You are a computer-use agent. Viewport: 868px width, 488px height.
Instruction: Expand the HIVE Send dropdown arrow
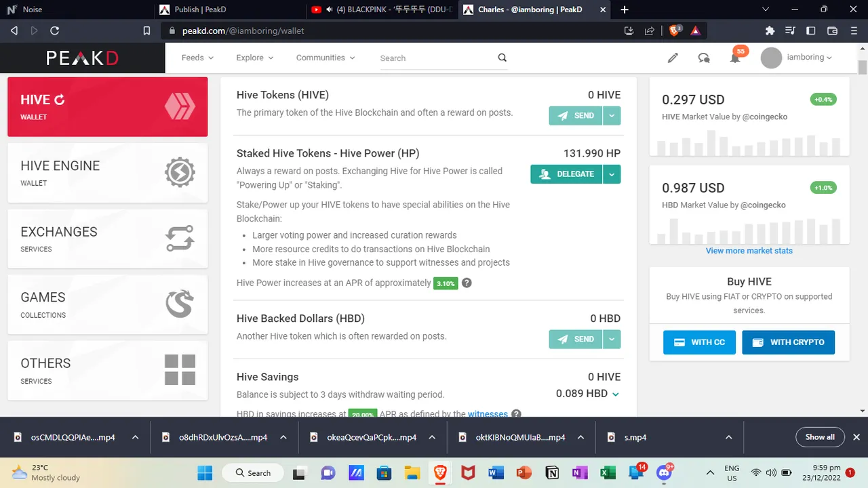612,116
